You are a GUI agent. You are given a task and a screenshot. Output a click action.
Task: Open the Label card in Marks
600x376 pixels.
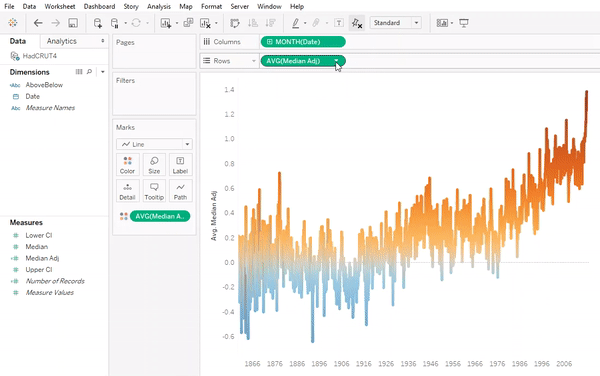[x=180, y=165]
